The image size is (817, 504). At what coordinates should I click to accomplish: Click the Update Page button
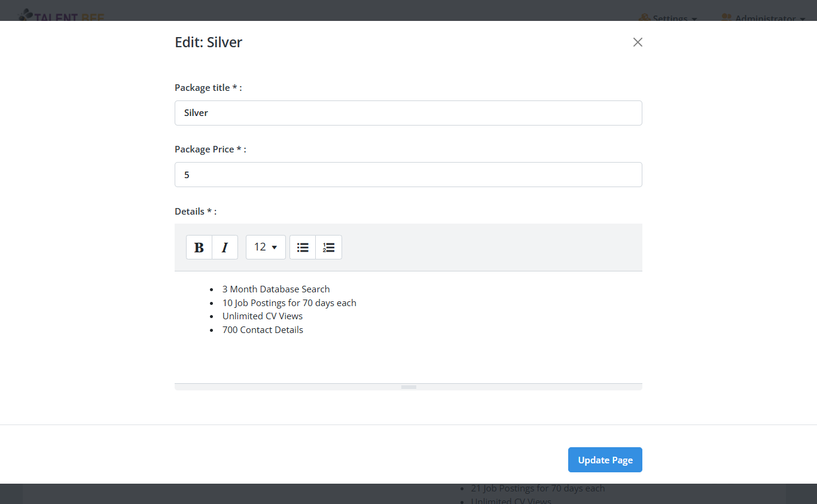click(x=605, y=460)
